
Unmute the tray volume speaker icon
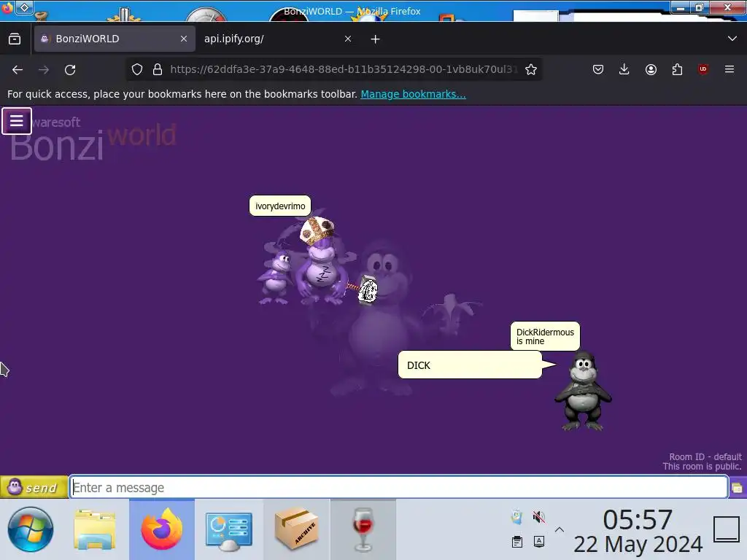point(539,517)
